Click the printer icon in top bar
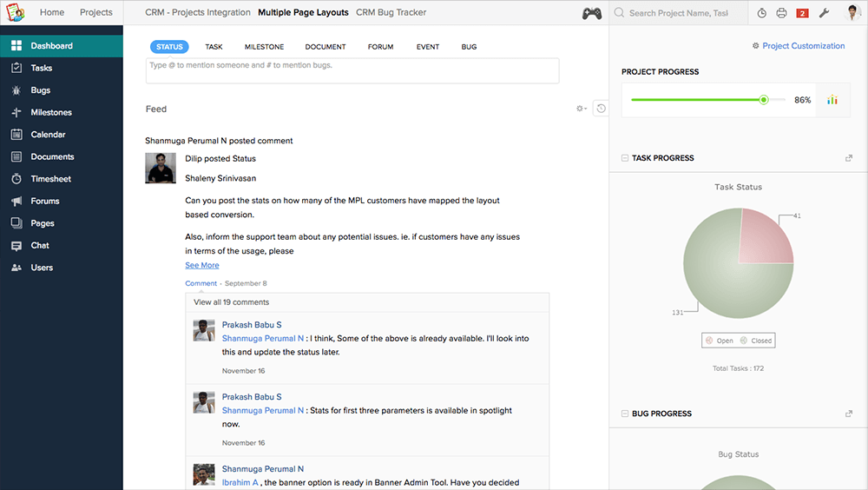 781,13
